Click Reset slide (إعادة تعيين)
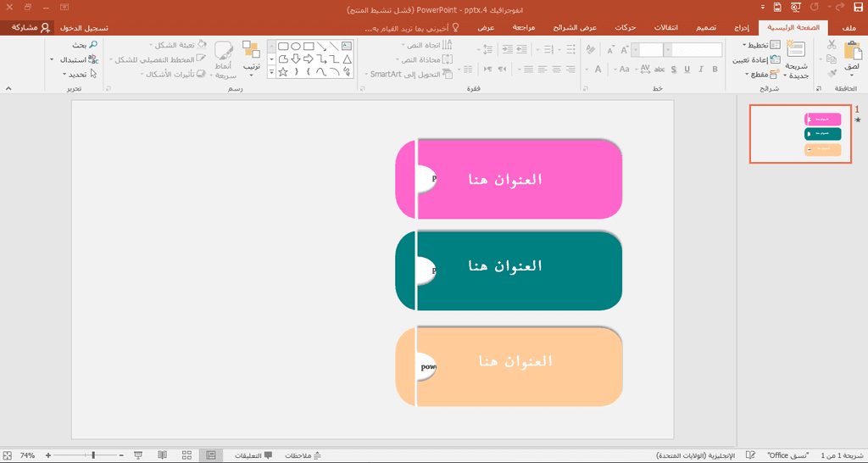This screenshot has width=868, height=463. pos(756,59)
